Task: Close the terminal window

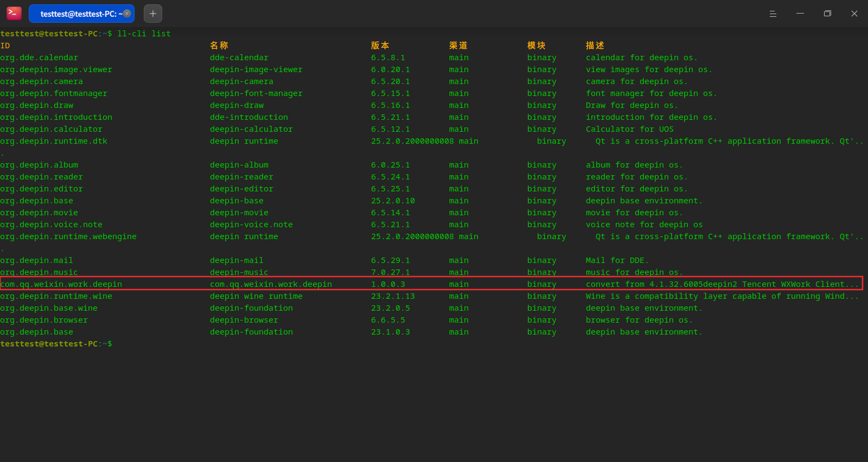Action: [x=854, y=14]
